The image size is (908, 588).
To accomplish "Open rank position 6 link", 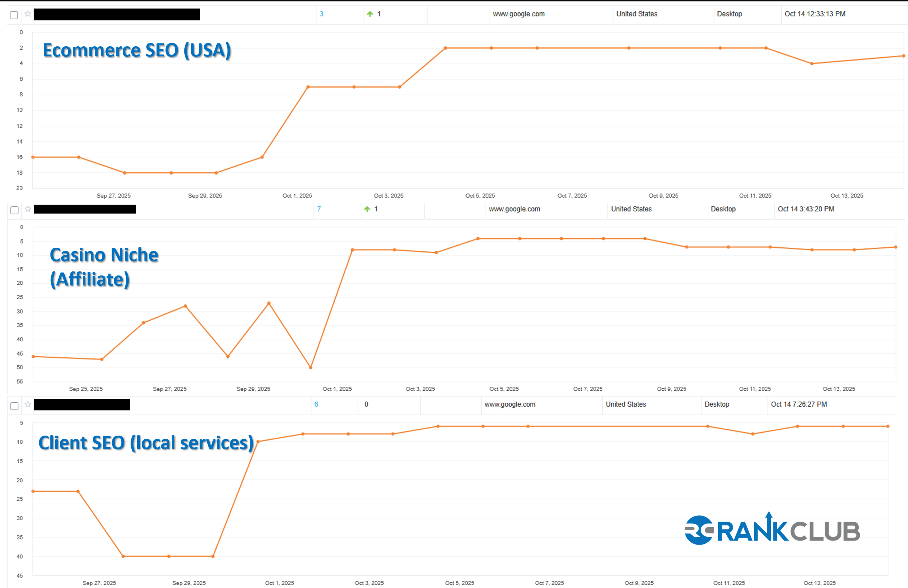I will pyautogui.click(x=316, y=404).
